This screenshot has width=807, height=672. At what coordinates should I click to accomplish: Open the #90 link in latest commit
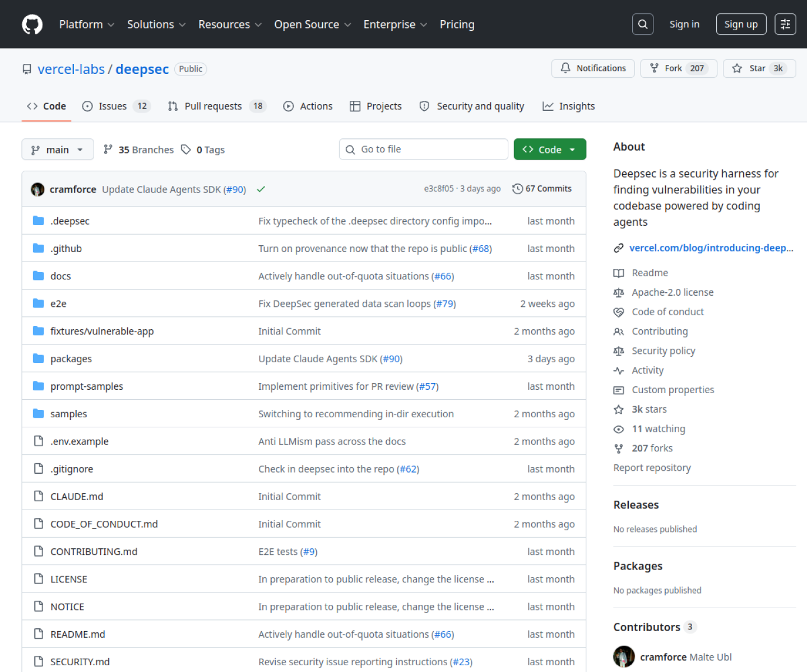[235, 189]
